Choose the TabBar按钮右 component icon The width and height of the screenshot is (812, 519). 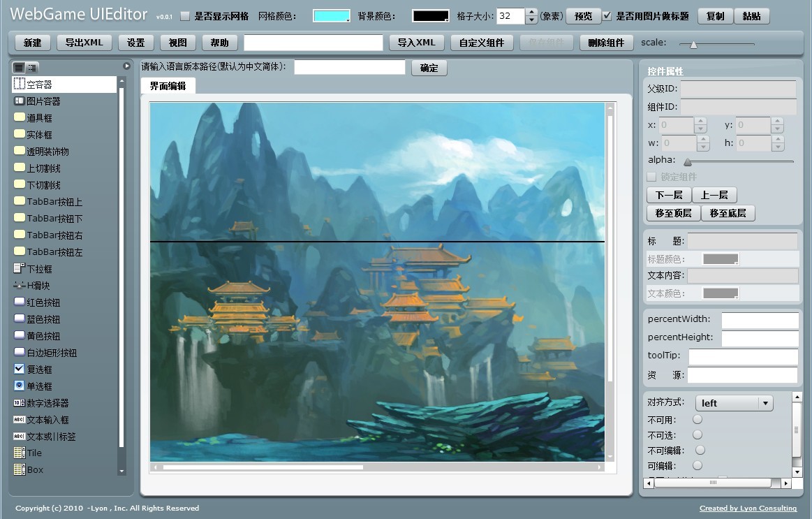[19, 235]
